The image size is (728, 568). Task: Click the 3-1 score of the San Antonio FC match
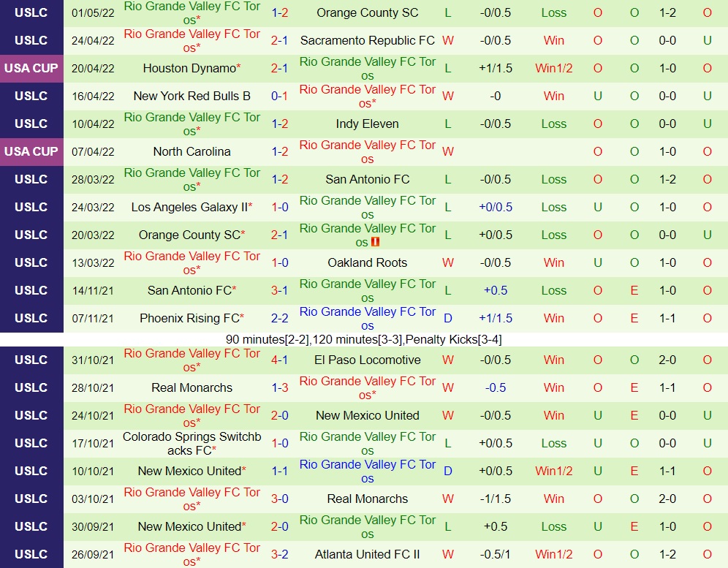(279, 291)
